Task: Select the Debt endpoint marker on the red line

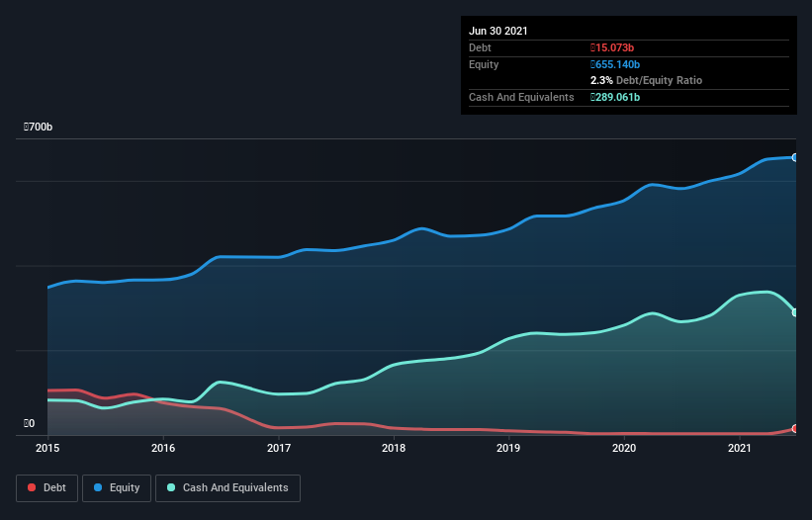Action: (795, 428)
